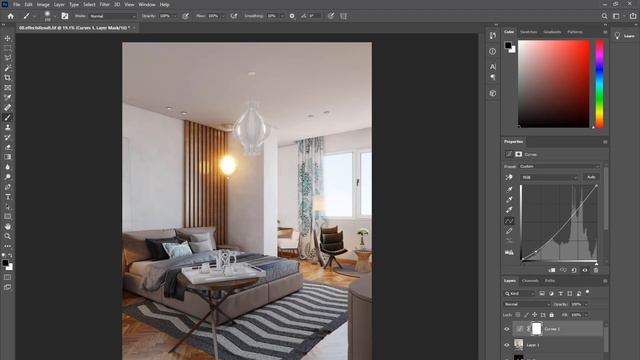Select the Crop tool

point(8,78)
